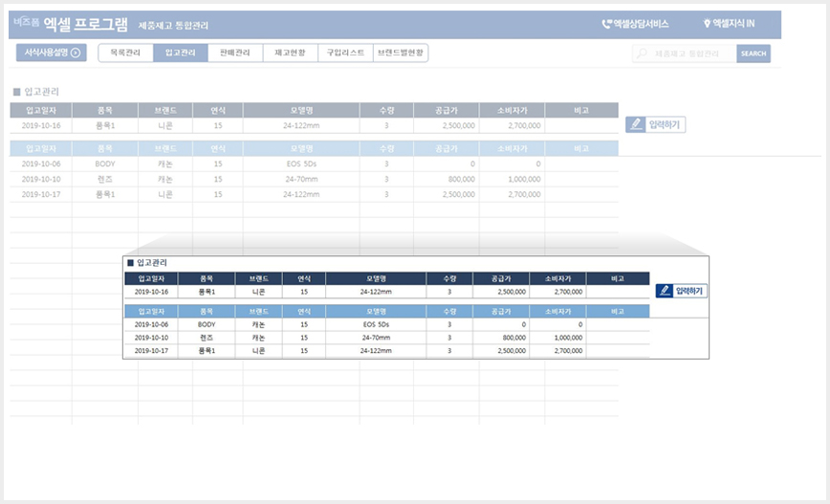Click the 엑셀 프로그램 title text
Image resolution: width=830 pixels, height=504 pixels.
[85, 24]
